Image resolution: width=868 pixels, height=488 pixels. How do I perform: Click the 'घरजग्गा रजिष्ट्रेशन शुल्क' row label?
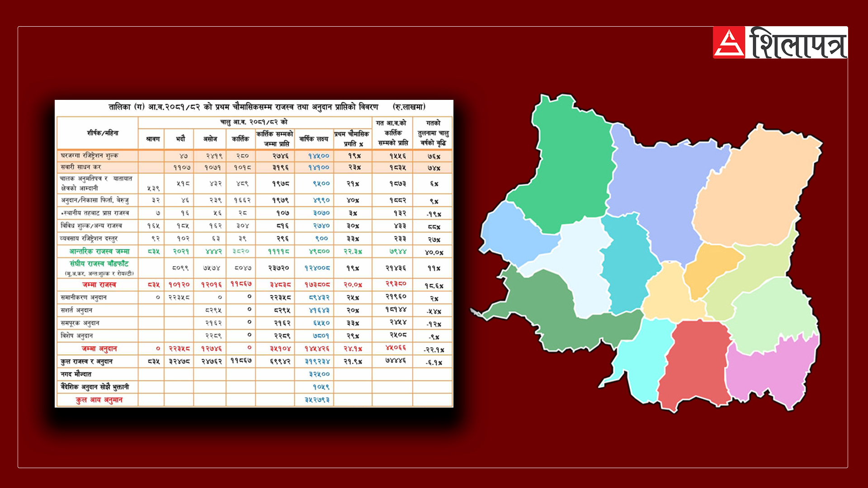point(90,156)
